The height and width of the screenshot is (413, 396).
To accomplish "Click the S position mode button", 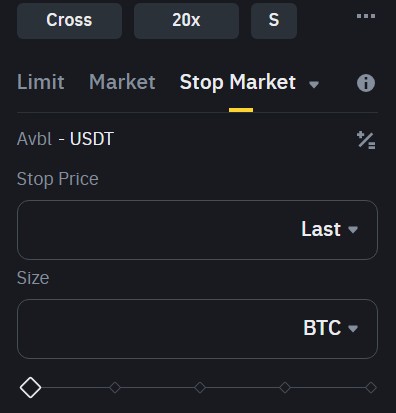I will click(x=274, y=21).
